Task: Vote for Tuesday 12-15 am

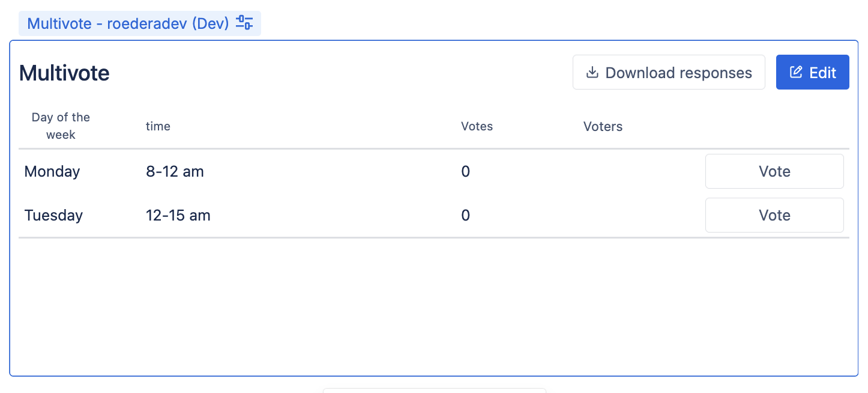Action: [x=774, y=215]
